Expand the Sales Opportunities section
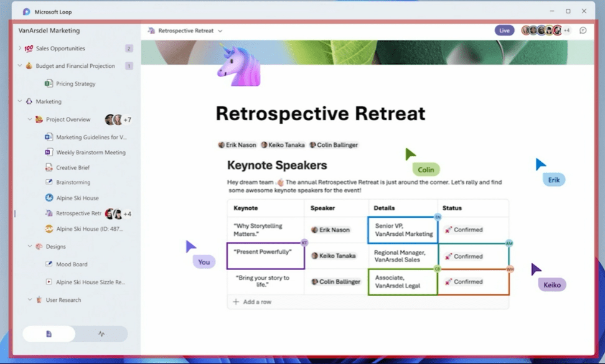The width and height of the screenshot is (605, 364). [20, 49]
